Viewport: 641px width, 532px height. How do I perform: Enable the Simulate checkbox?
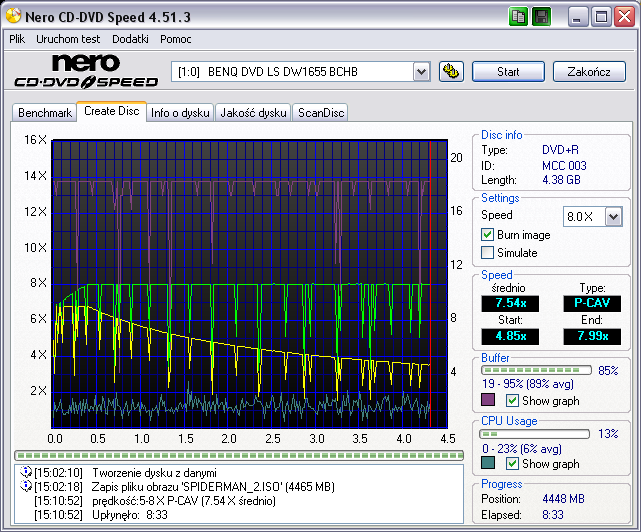[x=487, y=252]
